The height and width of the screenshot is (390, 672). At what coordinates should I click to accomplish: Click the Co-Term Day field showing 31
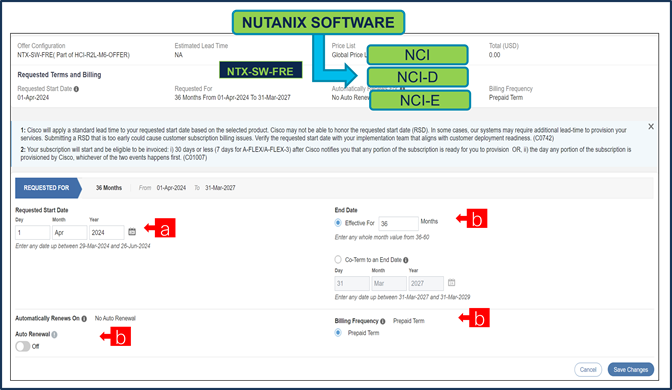[352, 283]
